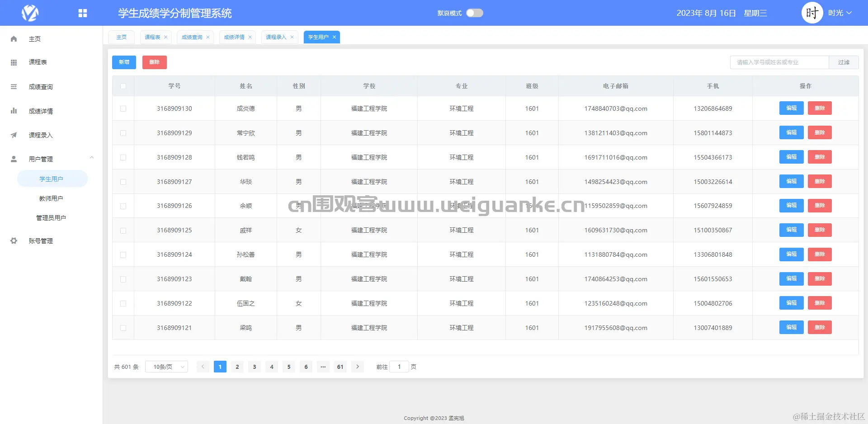
Task: Close the 课程表 tab
Action: click(x=165, y=37)
